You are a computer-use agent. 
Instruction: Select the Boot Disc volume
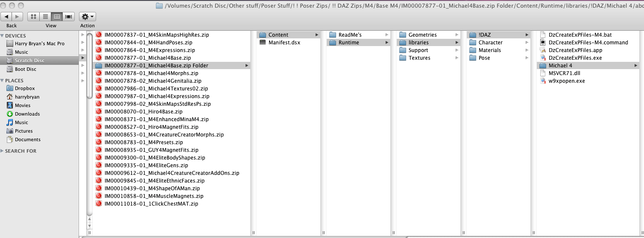click(x=26, y=69)
